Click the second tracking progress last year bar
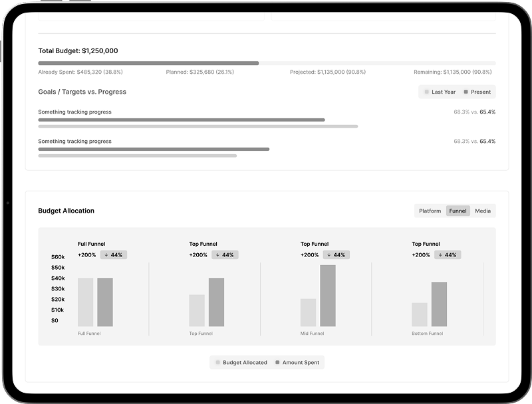Screen dimensions: 532x404 138,156
